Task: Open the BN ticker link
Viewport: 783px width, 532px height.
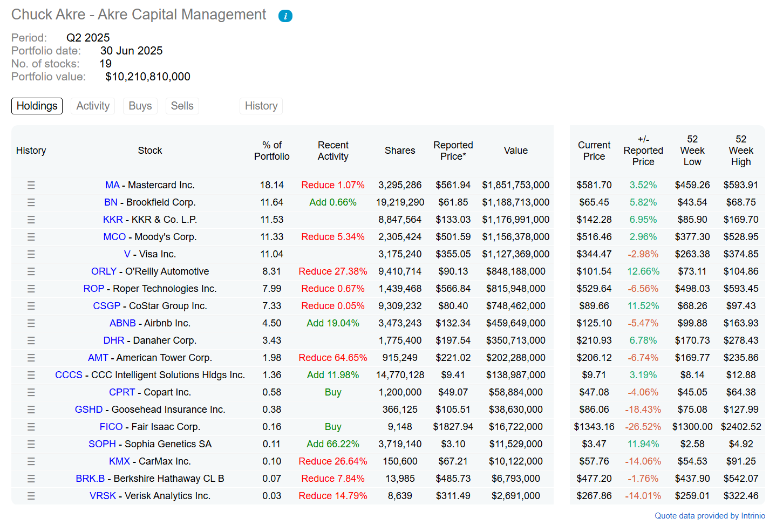Action: (x=111, y=202)
